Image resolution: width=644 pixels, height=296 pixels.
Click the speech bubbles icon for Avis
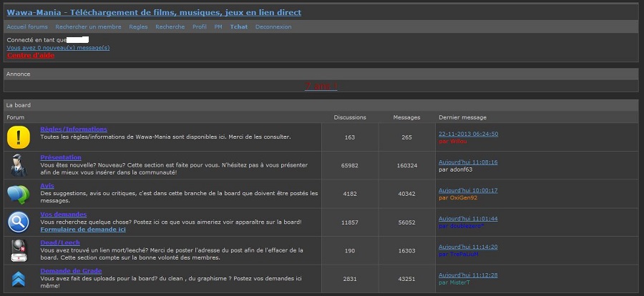tap(19, 194)
